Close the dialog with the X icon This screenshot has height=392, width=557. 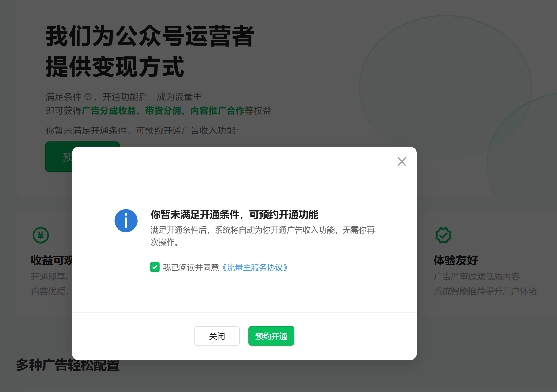pos(402,162)
